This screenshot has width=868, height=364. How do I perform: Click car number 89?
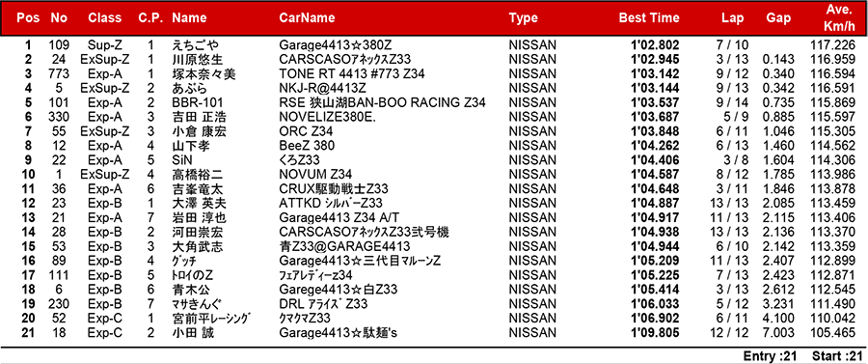[58, 262]
